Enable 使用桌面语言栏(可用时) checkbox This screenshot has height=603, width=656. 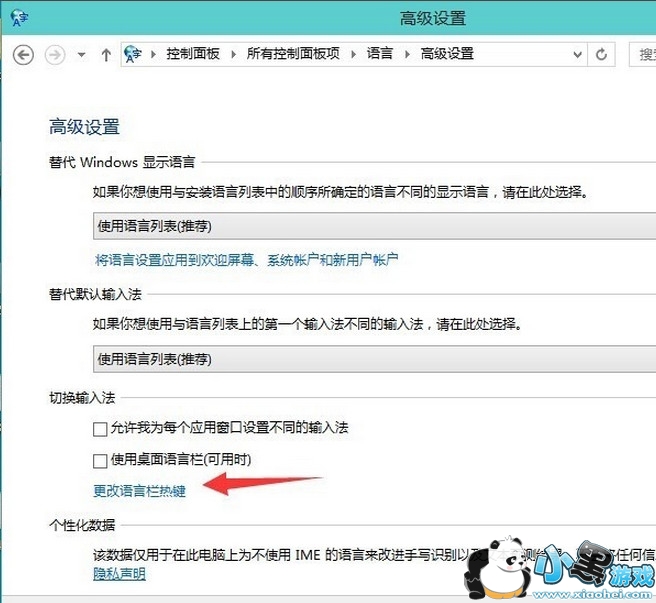100,461
